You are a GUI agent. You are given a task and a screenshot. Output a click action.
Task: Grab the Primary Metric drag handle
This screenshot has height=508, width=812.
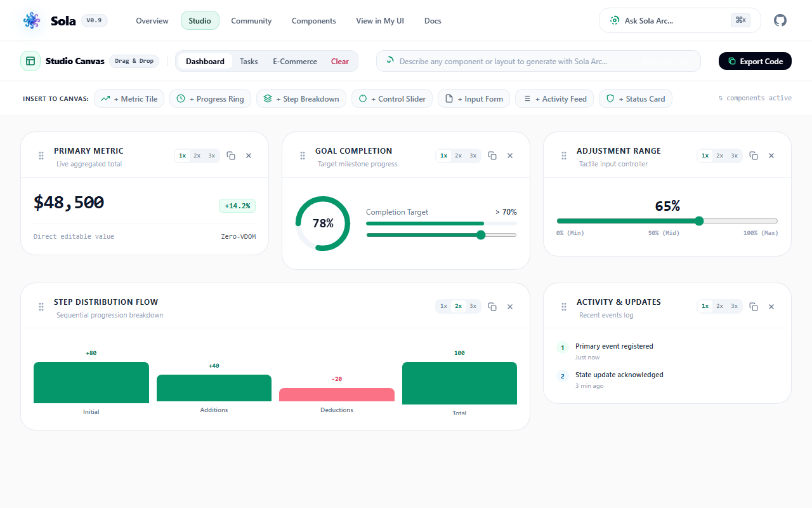(x=41, y=156)
